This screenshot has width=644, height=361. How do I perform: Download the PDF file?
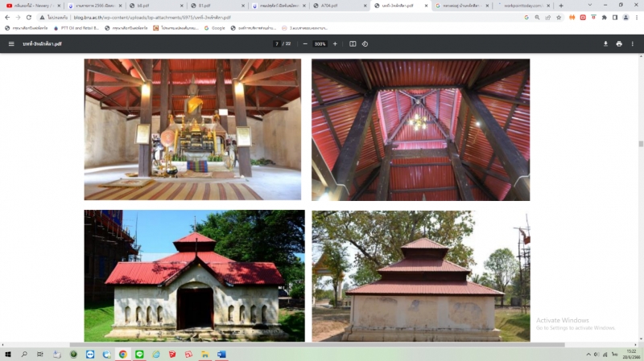(605, 44)
